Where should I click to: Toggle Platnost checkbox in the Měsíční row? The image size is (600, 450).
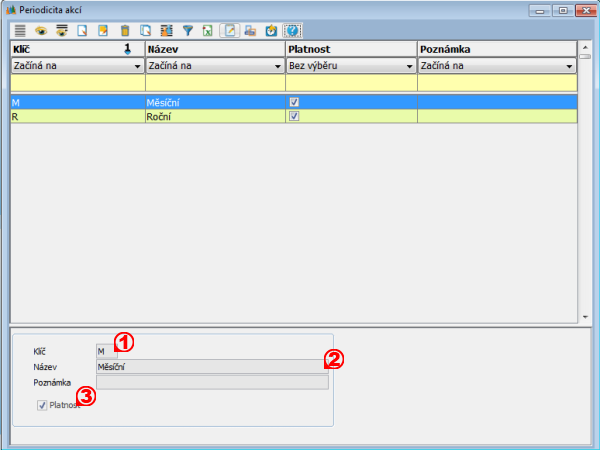294,102
